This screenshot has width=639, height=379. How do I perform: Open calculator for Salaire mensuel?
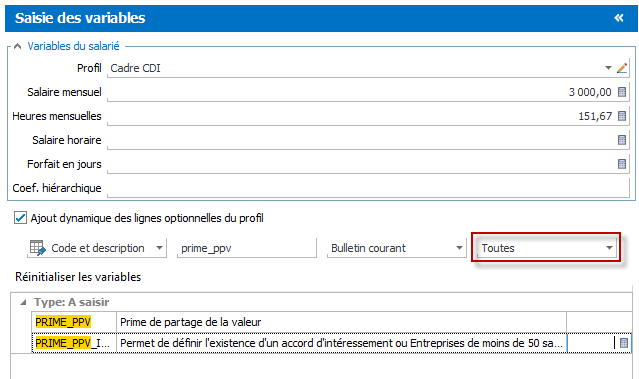click(622, 92)
